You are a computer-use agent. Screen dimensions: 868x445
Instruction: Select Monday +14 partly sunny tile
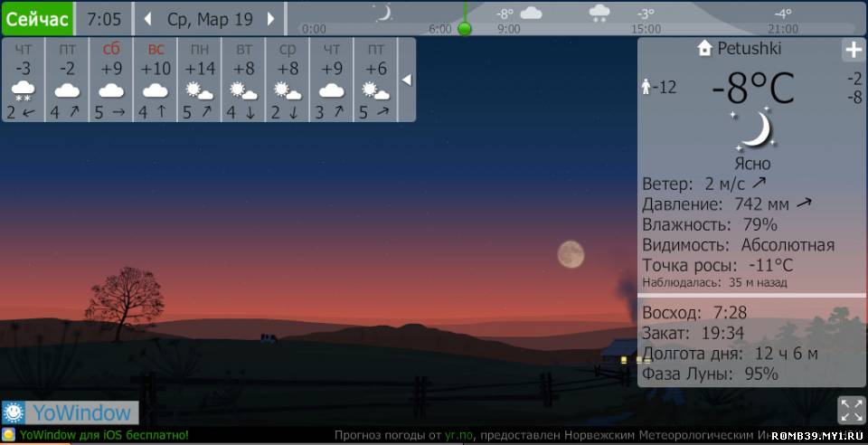[x=199, y=80]
